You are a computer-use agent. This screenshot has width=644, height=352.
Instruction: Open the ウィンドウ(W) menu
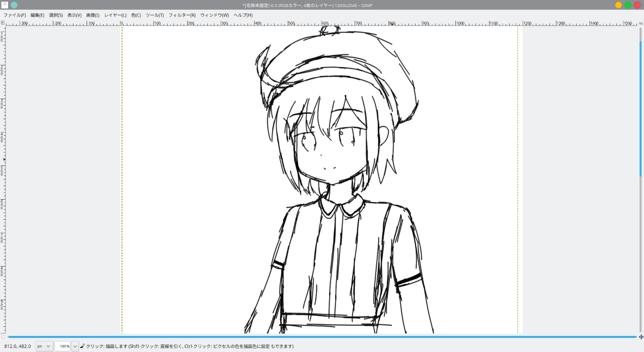pos(214,15)
